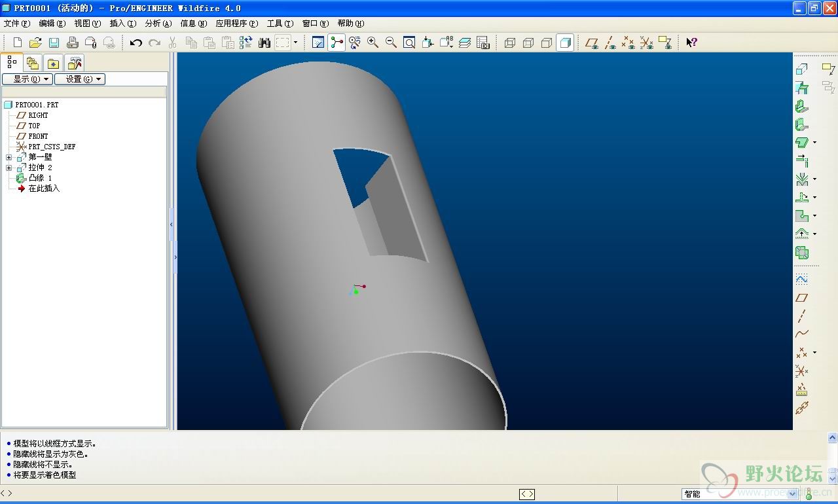Image resolution: width=838 pixels, height=504 pixels.
Task: Toggle Orient mode icon
Action: coord(355,43)
